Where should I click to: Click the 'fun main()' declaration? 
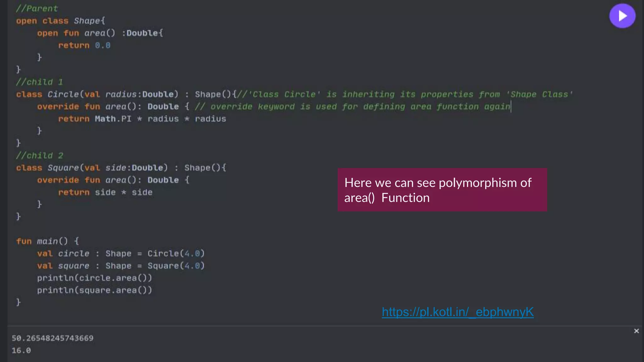tap(47, 241)
